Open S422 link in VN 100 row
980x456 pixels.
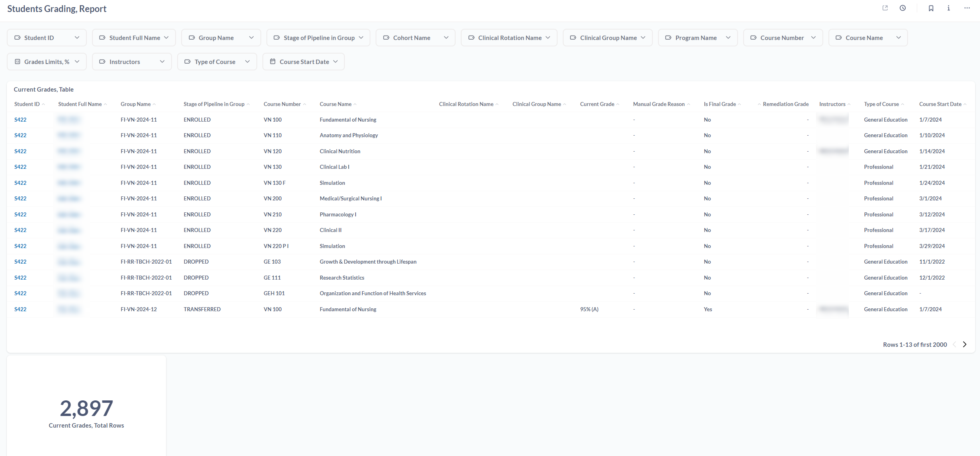point(20,120)
